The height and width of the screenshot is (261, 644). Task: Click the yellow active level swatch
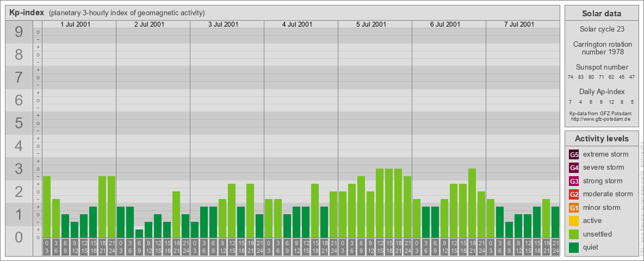click(x=574, y=221)
